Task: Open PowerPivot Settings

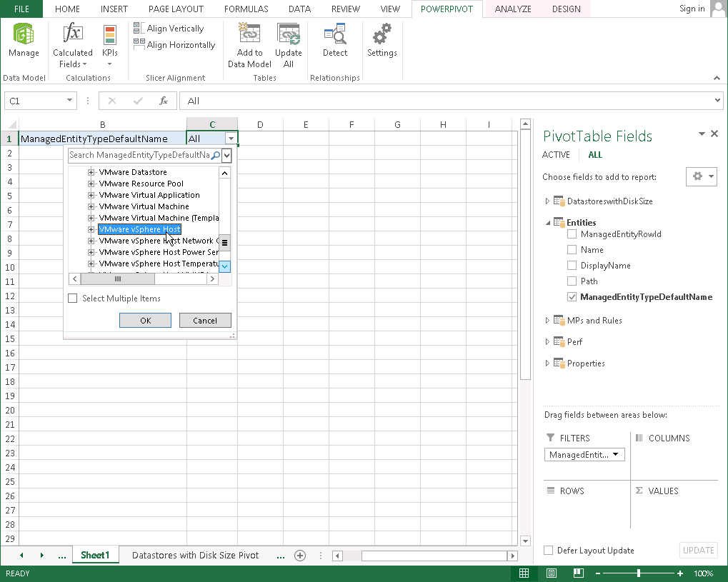Action: (x=382, y=41)
